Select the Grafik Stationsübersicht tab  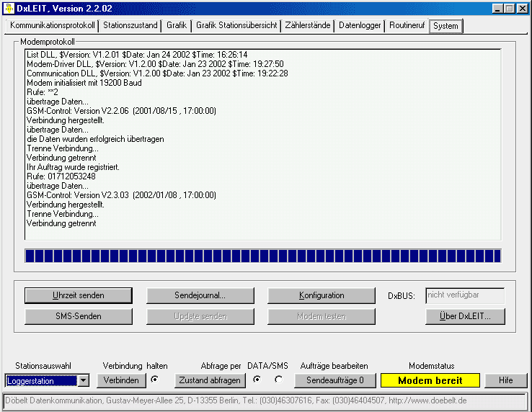[236, 25]
